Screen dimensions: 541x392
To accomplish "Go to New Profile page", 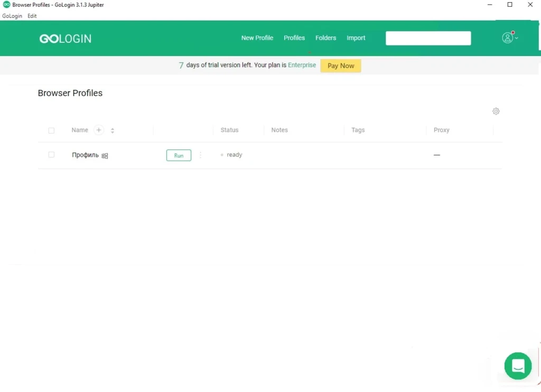I will (257, 38).
